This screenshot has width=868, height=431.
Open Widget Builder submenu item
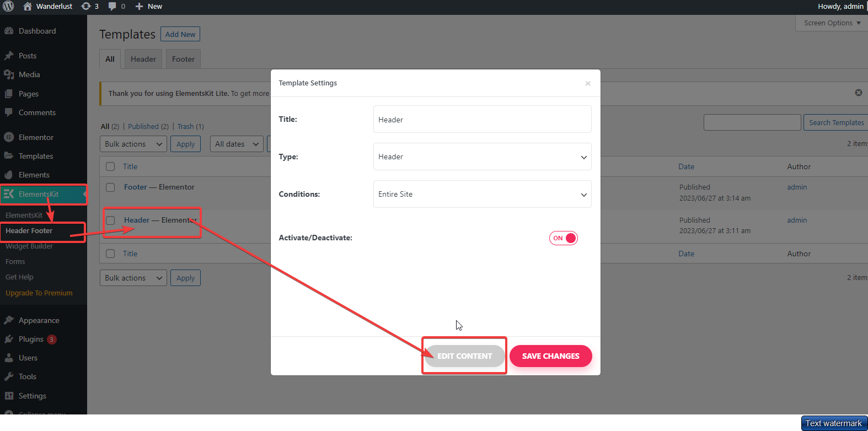[x=29, y=246]
